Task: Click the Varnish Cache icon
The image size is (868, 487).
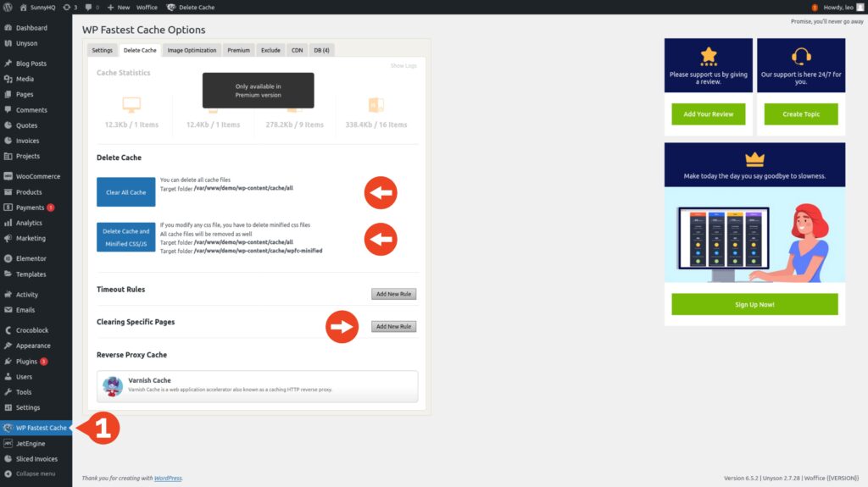Action: (x=112, y=386)
